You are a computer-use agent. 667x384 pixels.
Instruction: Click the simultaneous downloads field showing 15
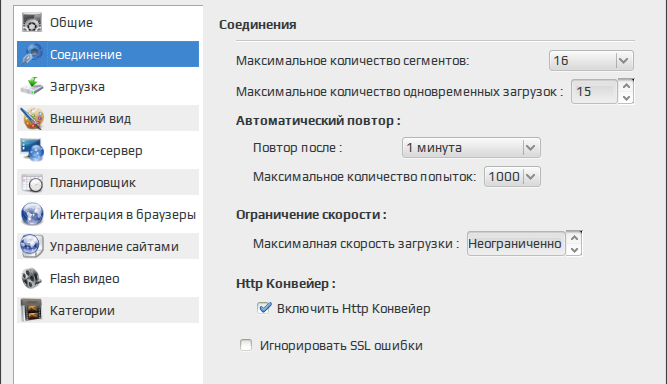click(594, 91)
